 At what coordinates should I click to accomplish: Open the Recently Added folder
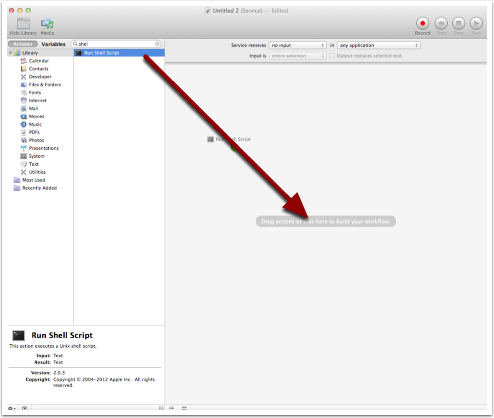point(35,188)
